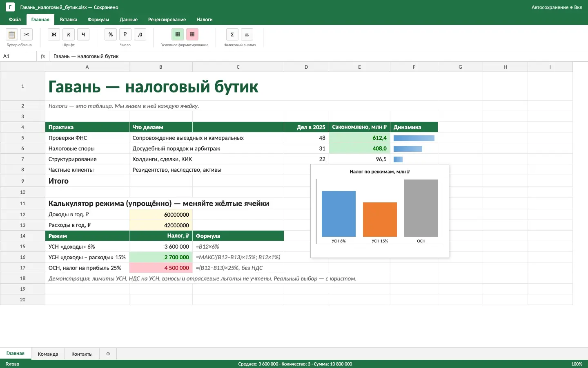588x368 pixels.
Task: Select the yellow income cell 60000000
Action: coord(161,215)
